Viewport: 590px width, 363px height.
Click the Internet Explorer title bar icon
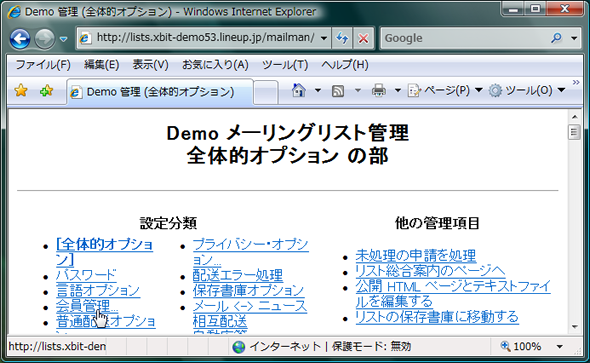point(14,12)
